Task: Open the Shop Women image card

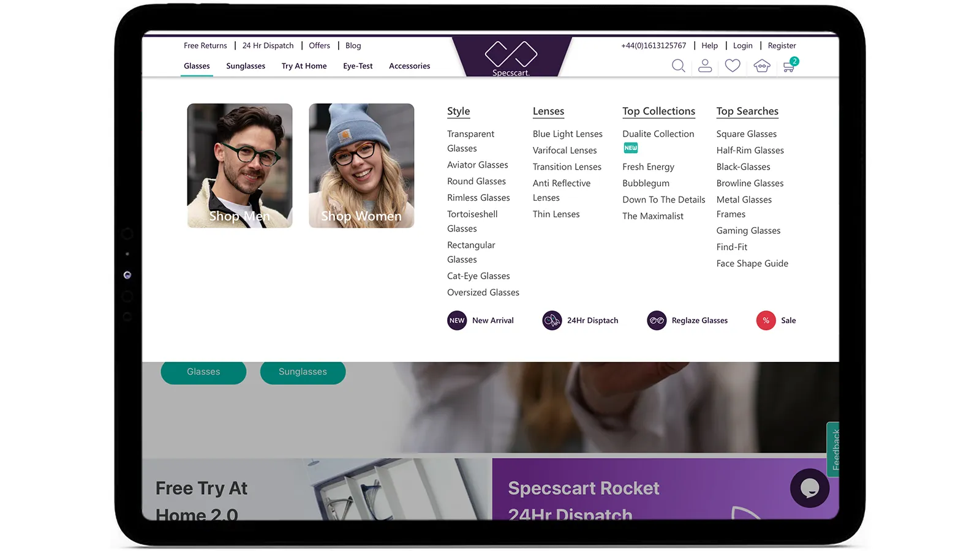Action: click(x=361, y=165)
